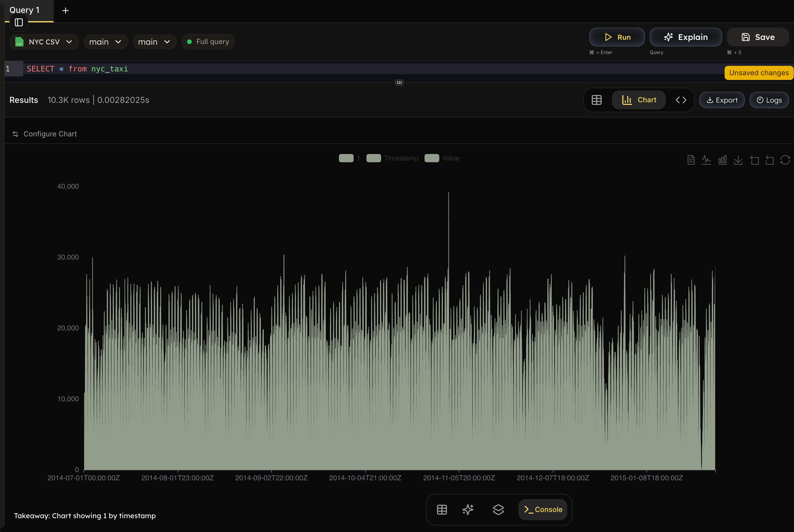This screenshot has height=532, width=794.
Task: Switch chart to bar type
Action: click(722, 160)
